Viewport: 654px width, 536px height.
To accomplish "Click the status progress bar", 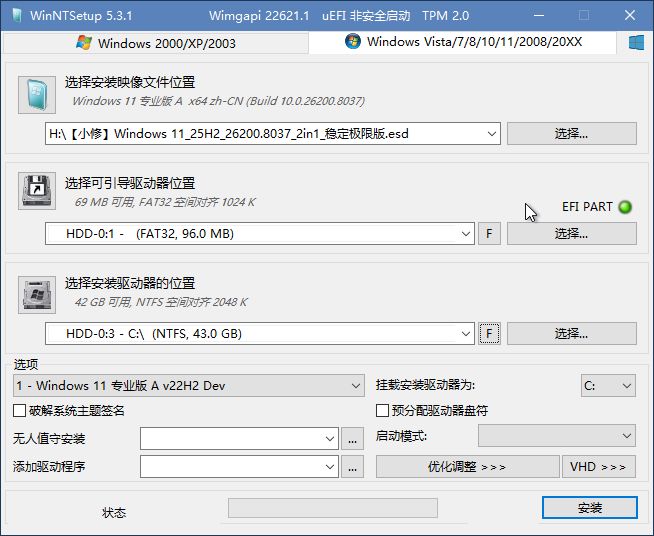I will (333, 508).
